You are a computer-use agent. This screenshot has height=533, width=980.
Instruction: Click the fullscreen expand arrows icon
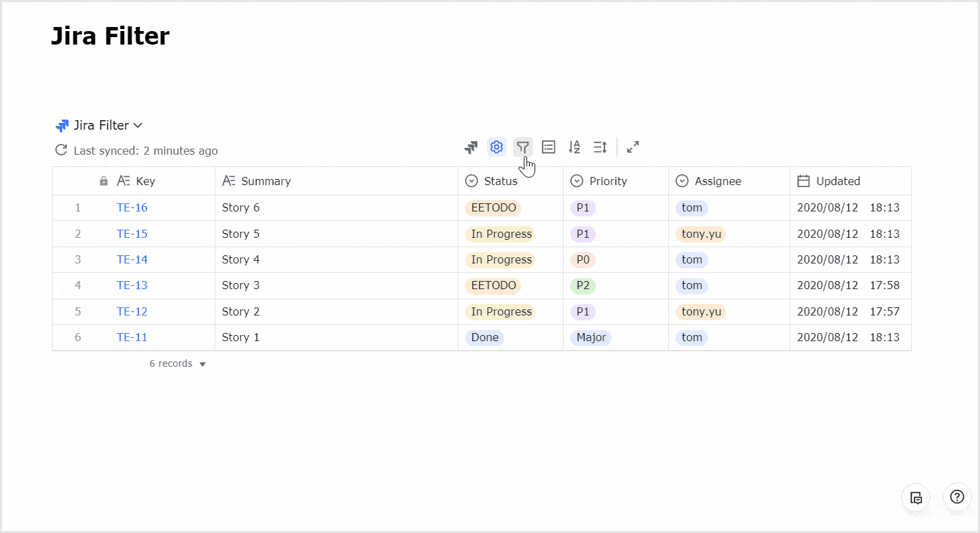pos(632,147)
